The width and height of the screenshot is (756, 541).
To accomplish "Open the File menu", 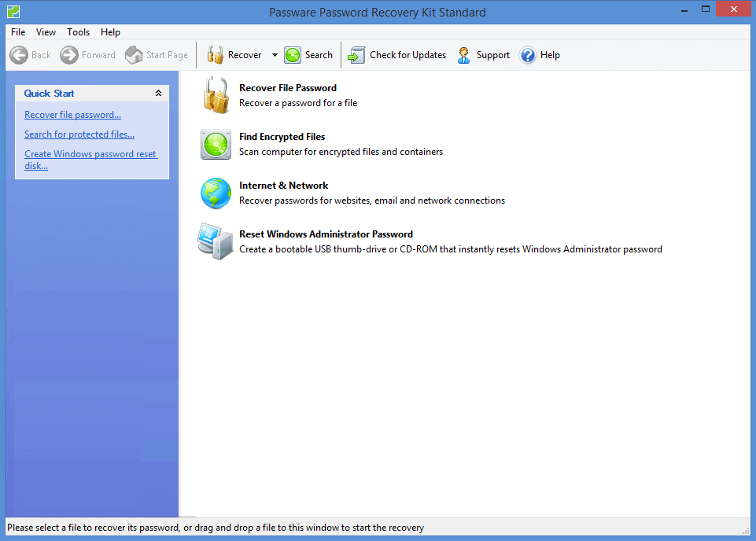I will pos(18,32).
